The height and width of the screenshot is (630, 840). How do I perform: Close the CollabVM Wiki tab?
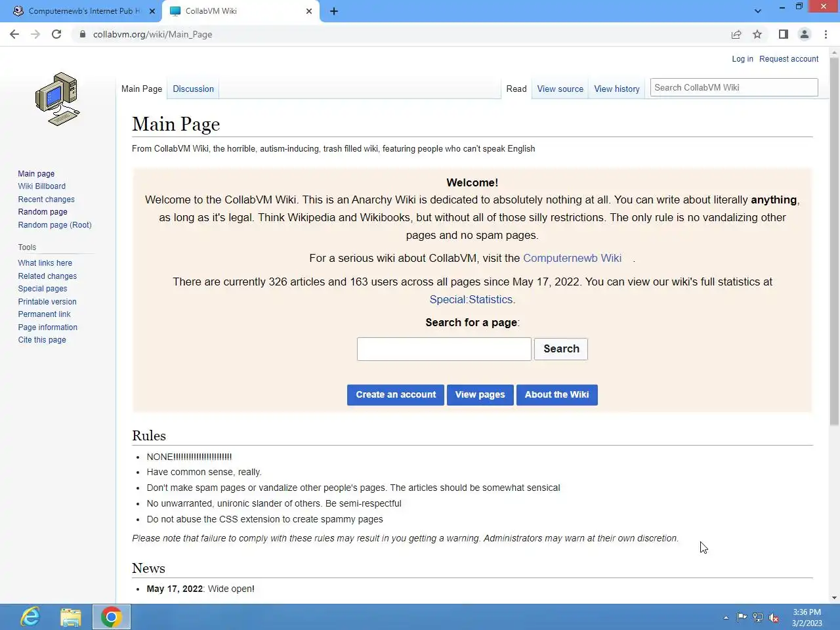coord(309,11)
